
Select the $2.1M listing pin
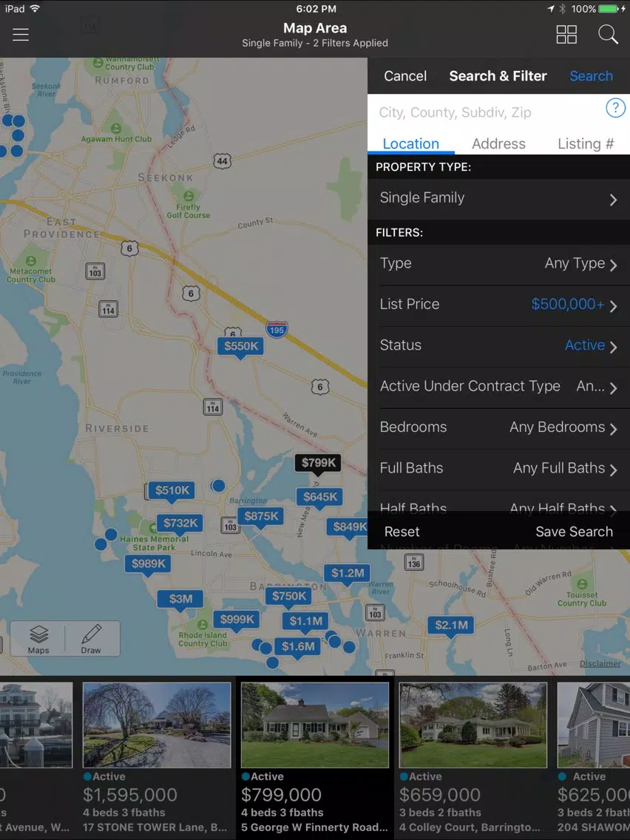[x=451, y=626]
